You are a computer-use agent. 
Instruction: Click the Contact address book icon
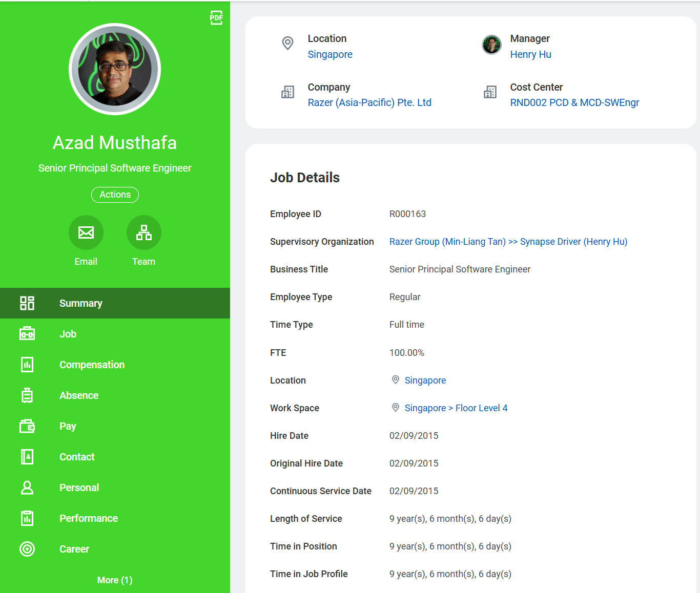27,457
